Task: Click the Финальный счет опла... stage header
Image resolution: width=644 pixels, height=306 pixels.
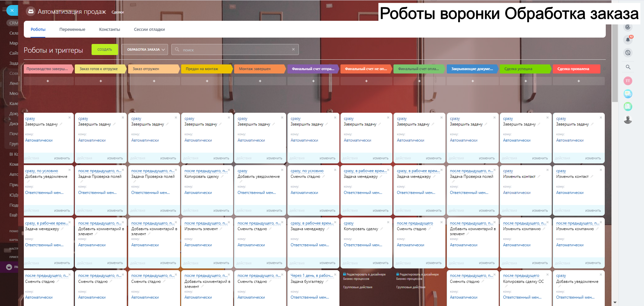Action: coord(419,69)
